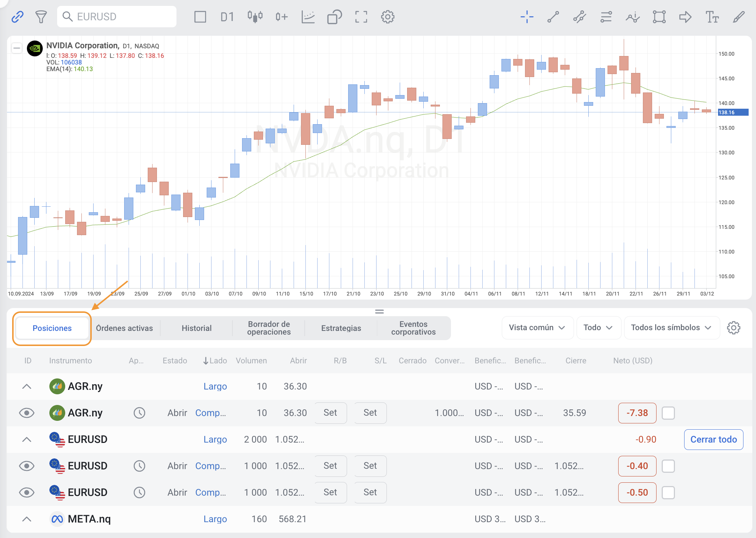Select the brush drawing tool
The width and height of the screenshot is (756, 538).
[x=738, y=17]
